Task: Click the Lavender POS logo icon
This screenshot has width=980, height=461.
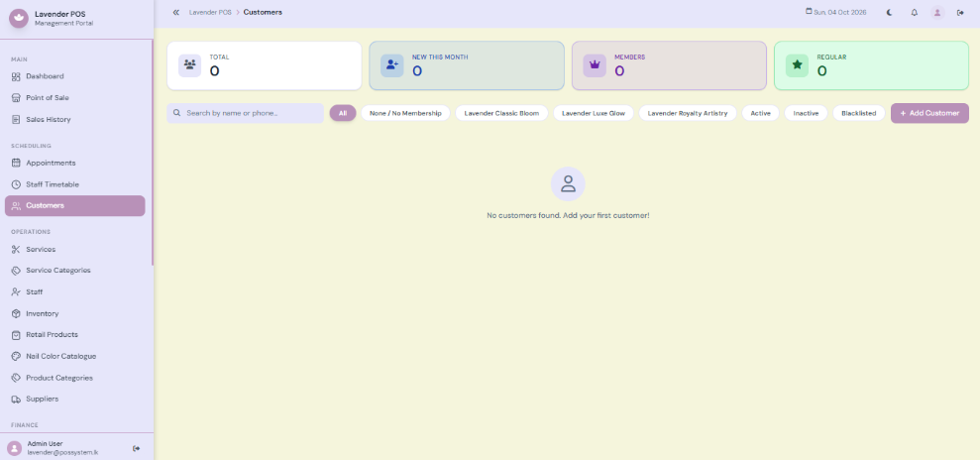Action: coord(19,19)
